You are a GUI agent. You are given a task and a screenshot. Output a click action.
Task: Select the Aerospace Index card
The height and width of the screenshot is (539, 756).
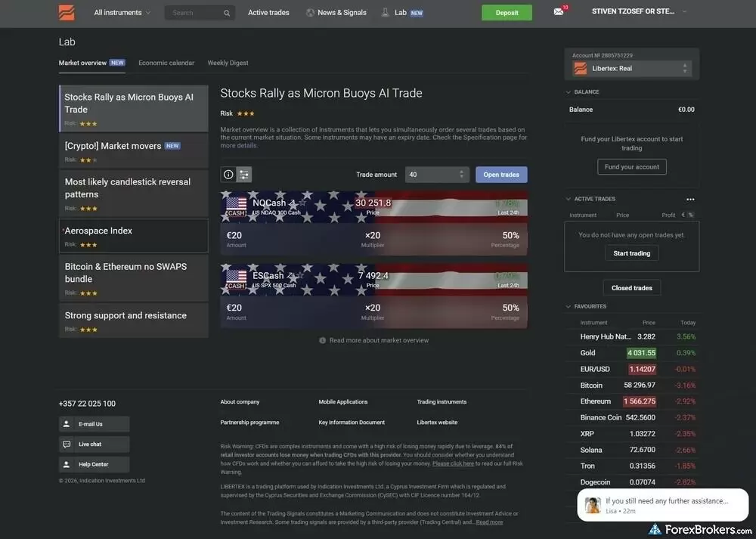point(134,236)
